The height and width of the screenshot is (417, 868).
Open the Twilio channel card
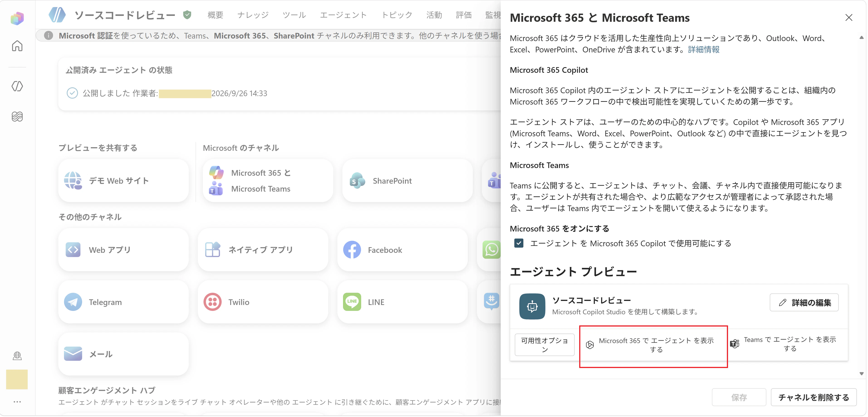click(x=263, y=302)
